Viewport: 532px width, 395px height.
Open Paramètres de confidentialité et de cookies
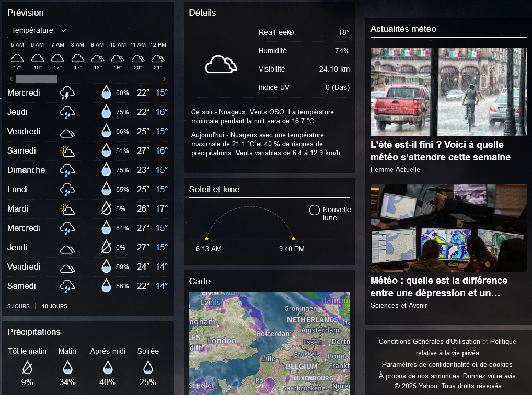(x=447, y=365)
